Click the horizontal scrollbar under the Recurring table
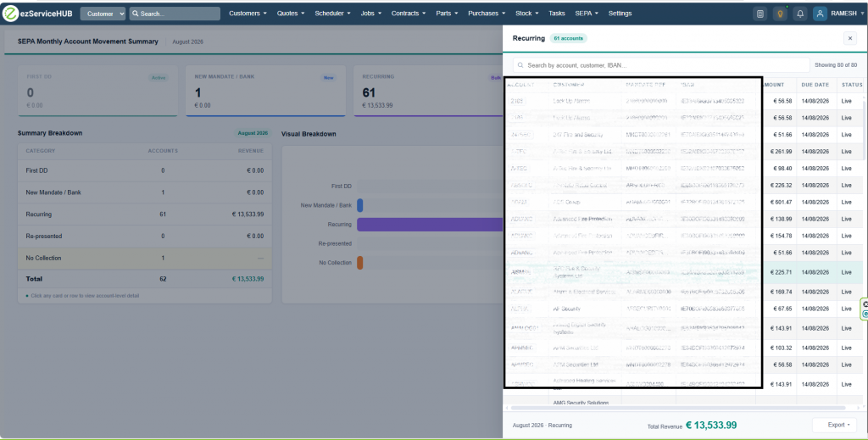Screen dimensions: 868x440 point(677,408)
